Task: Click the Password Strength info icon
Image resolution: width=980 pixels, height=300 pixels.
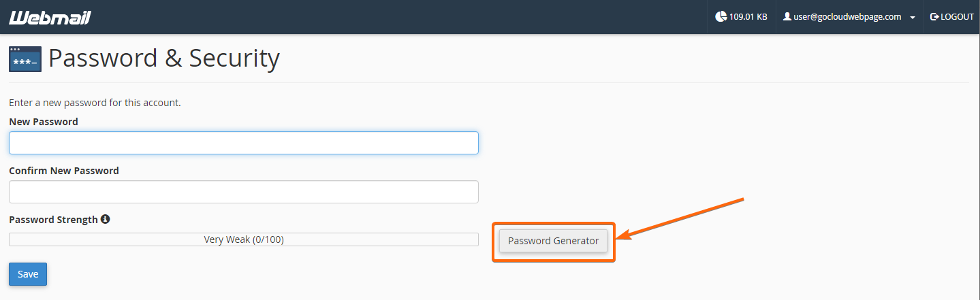Action: 106,220
